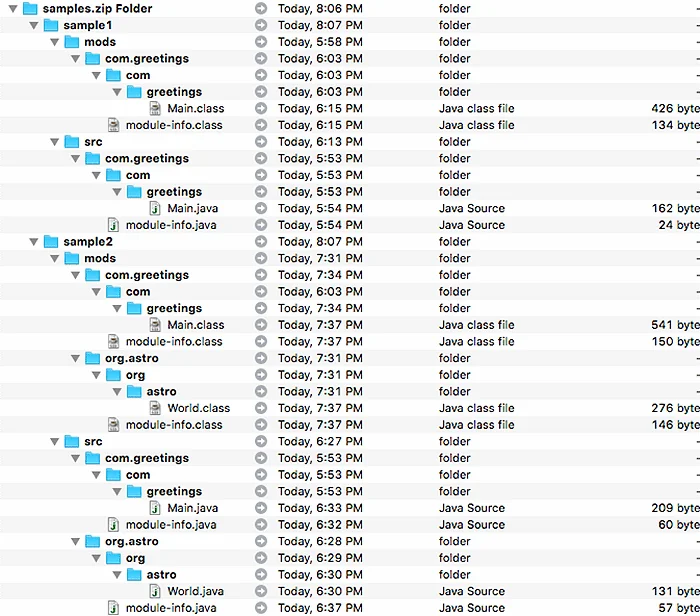The image size is (700, 616).
Task: Collapse the sample1 folder triangle
Action: click(x=34, y=25)
